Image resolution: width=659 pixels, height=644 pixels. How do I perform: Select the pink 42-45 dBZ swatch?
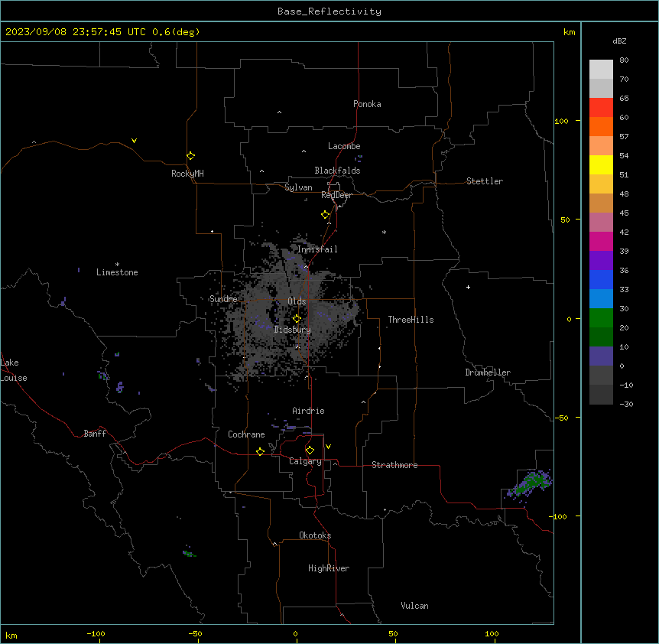(x=601, y=223)
